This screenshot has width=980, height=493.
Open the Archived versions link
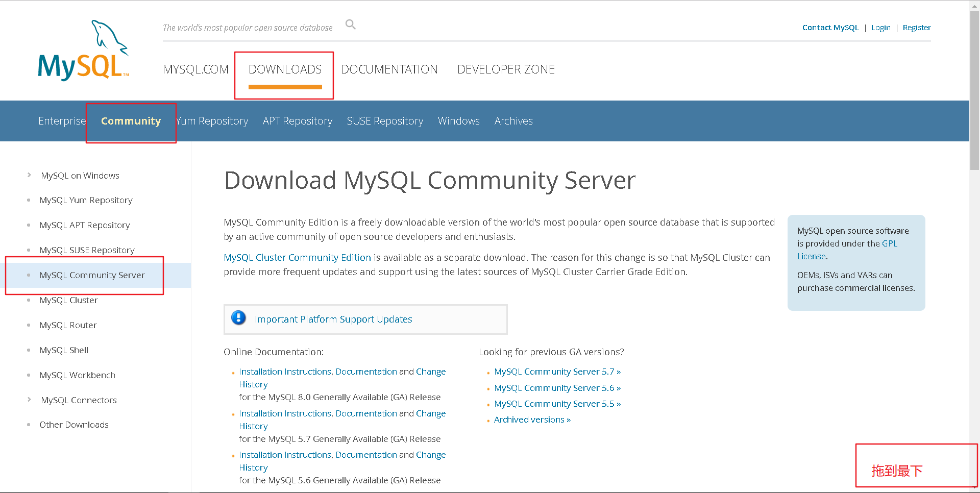point(532,420)
